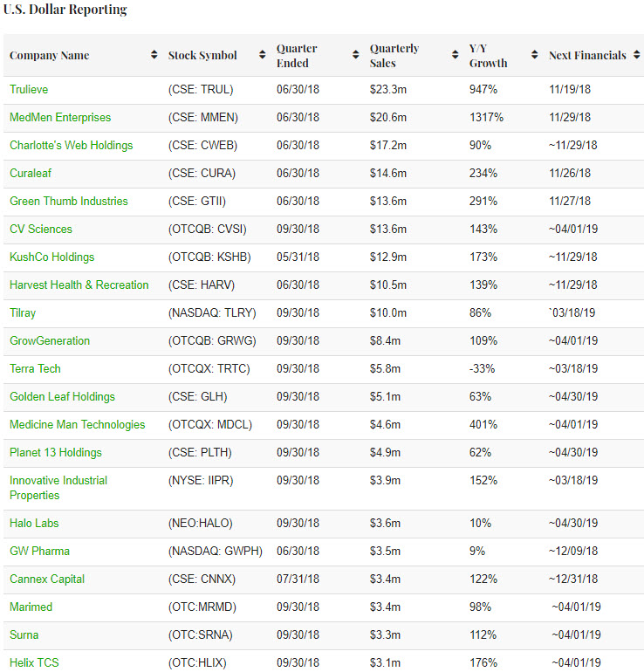Click the Company Name column header

click(50, 55)
